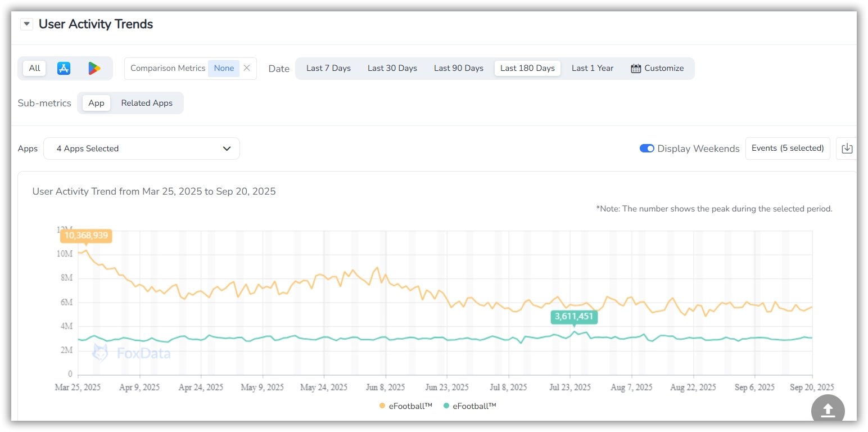Click the Jul 23, 2025 axis label
The image size is (868, 432).
[570, 388]
